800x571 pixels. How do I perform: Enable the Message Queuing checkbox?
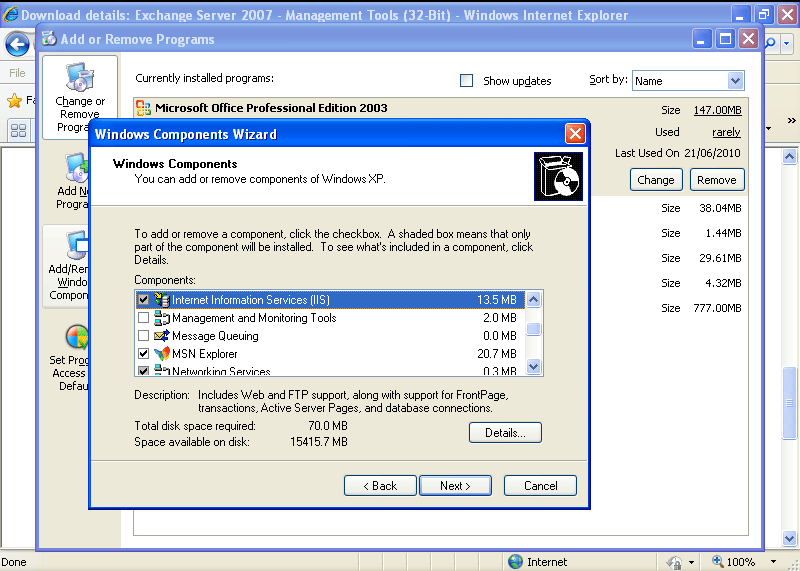[143, 336]
